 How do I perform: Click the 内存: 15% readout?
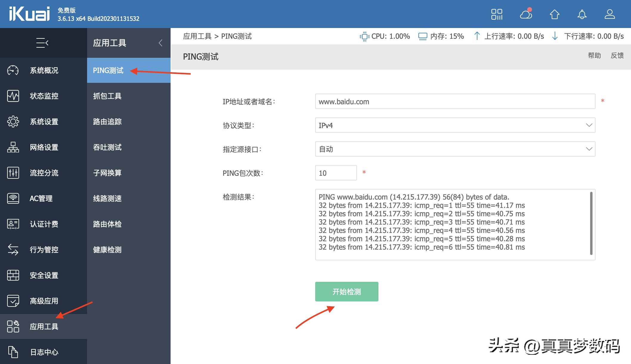coord(447,36)
